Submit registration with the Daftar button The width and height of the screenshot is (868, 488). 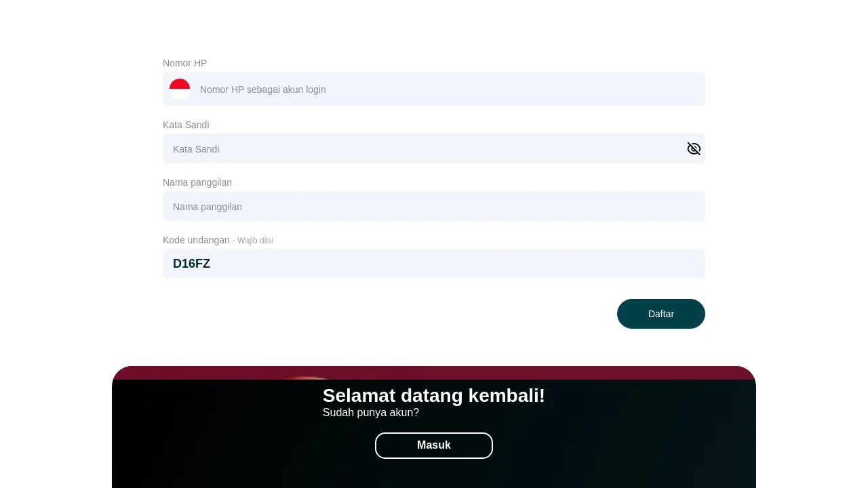point(661,314)
